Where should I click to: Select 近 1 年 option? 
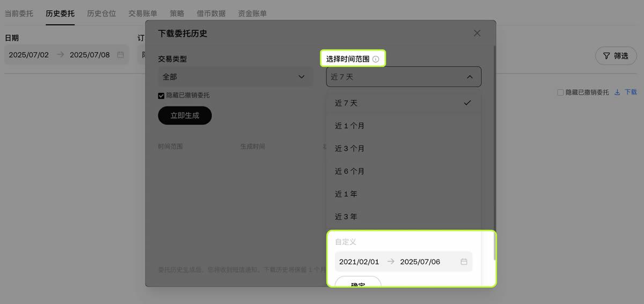(x=346, y=194)
